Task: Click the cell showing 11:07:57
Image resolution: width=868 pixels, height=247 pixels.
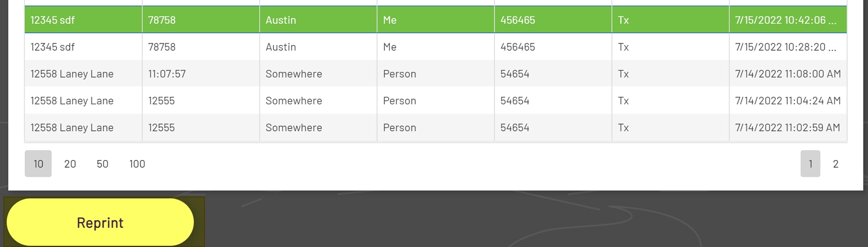Action: 167,74
